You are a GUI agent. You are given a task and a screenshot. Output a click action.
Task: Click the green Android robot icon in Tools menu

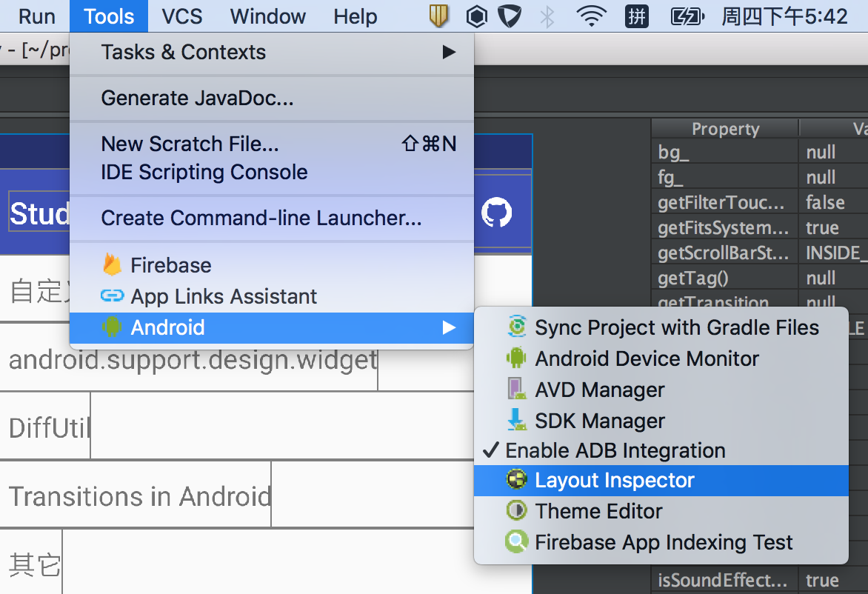(x=112, y=327)
